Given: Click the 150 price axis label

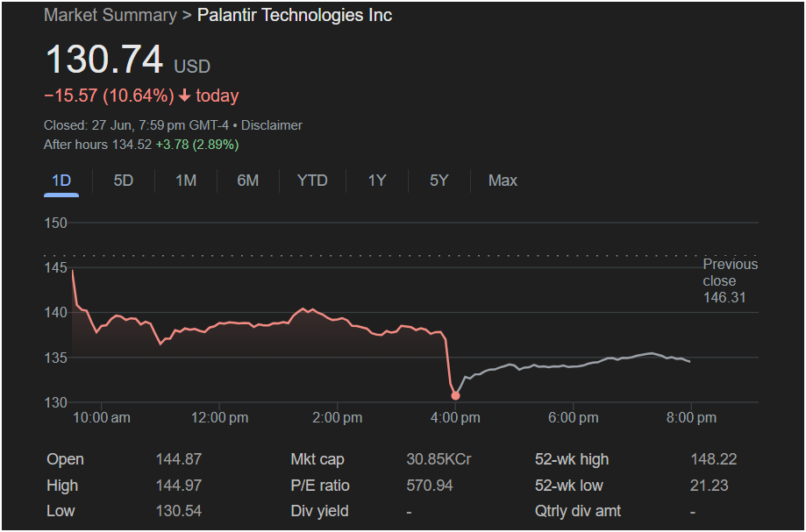Looking at the screenshot, I should [56, 223].
